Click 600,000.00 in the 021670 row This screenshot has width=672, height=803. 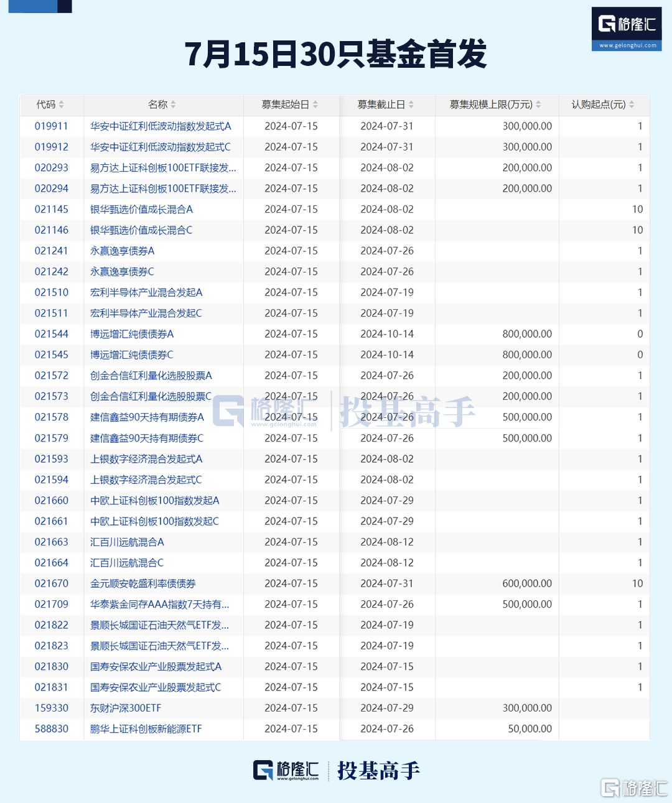527,583
